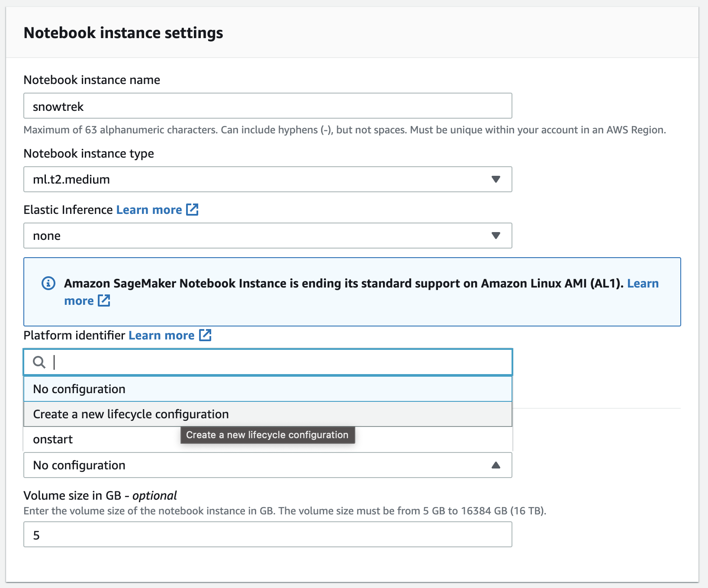The width and height of the screenshot is (708, 588).
Task: Select 'No configuration' from the options list
Action: (x=267, y=389)
